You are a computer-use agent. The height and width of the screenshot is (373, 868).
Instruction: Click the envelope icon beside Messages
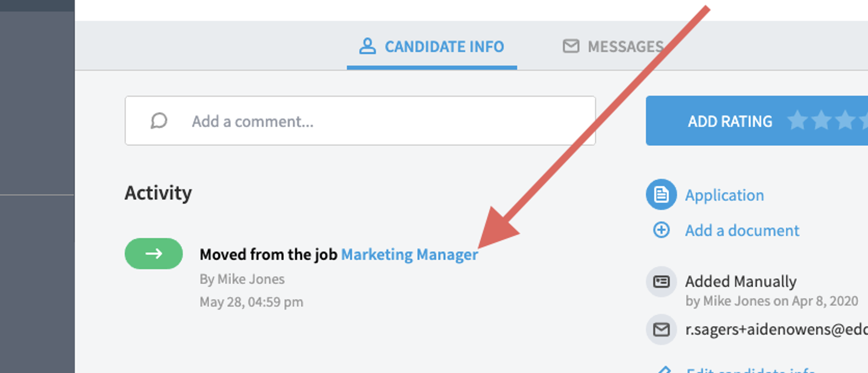571,46
